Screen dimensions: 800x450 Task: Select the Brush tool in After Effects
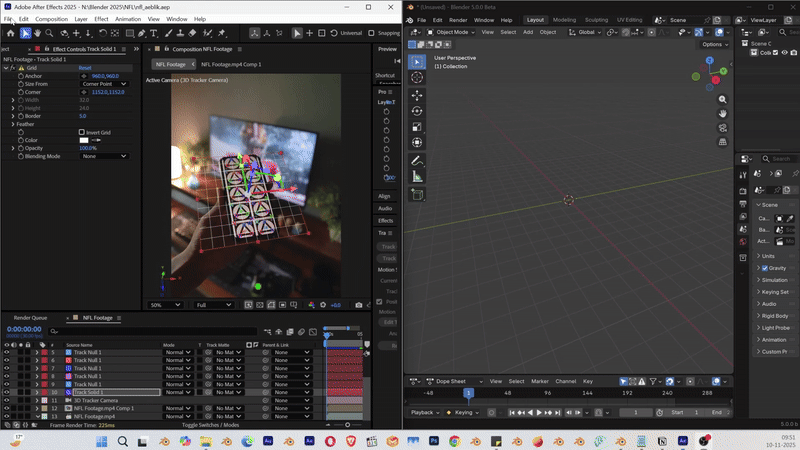click(x=168, y=33)
